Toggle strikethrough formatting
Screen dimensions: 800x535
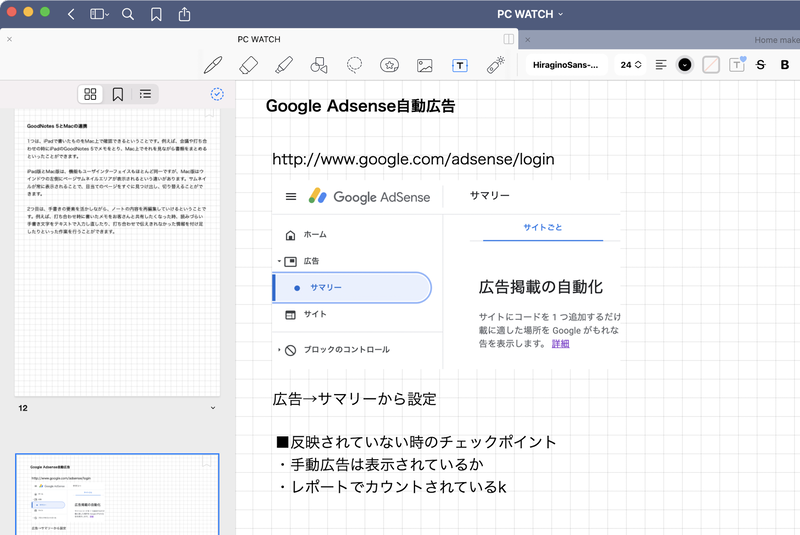pyautogui.click(x=761, y=65)
